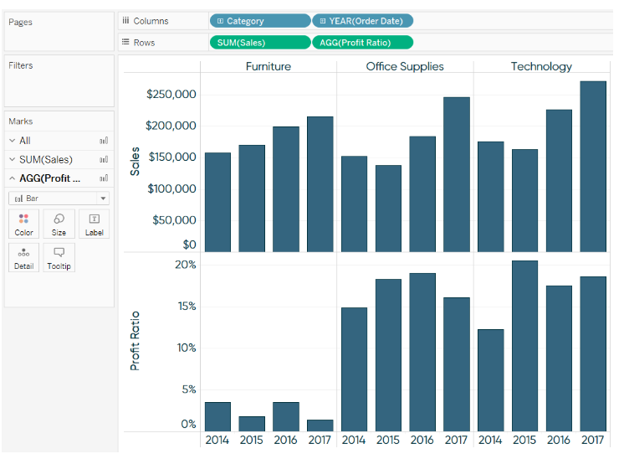
Task: Click the $250,000 axis label
Action: click(171, 94)
